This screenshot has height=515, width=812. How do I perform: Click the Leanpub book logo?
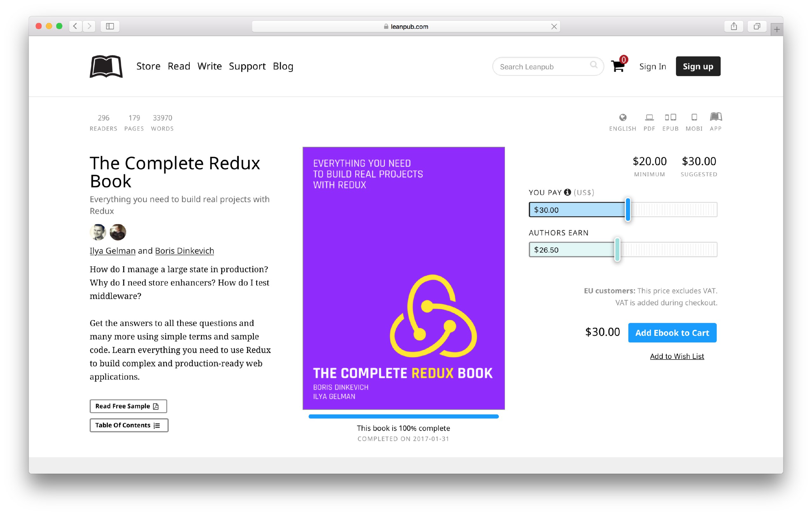coord(106,66)
